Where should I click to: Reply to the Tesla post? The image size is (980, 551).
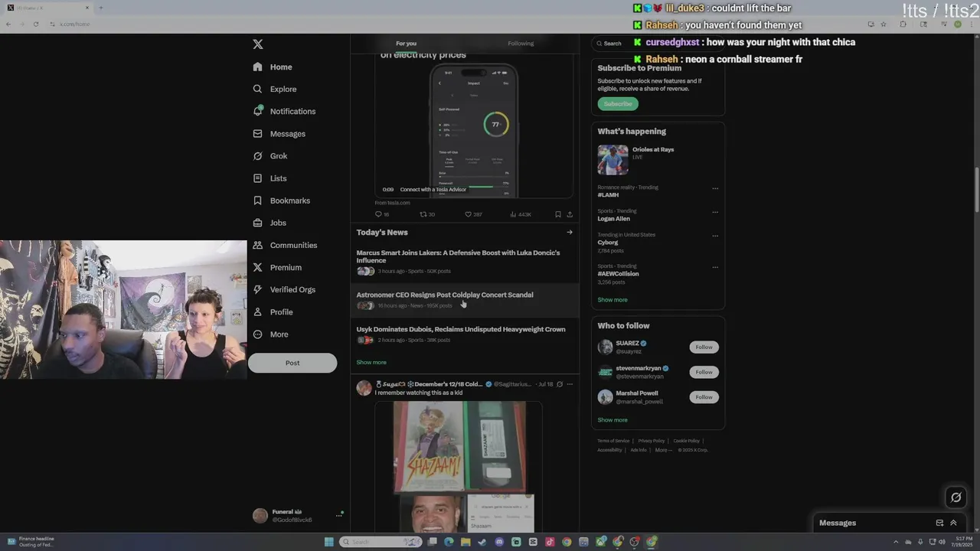coord(381,214)
